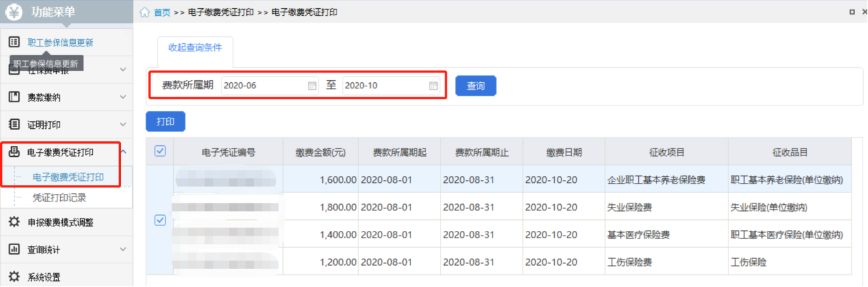Expand the 证明打印 menu chevron
The height and width of the screenshot is (287, 868).
[x=123, y=125]
